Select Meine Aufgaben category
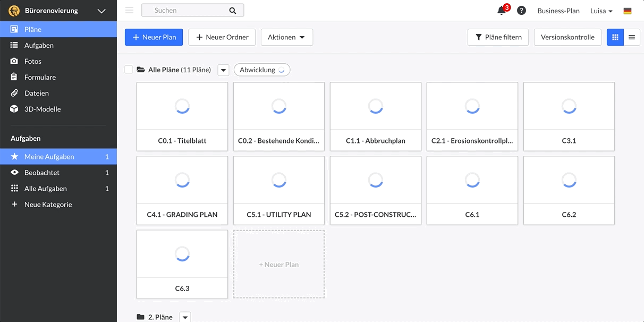Viewport: 644px width, 322px height. click(x=58, y=157)
